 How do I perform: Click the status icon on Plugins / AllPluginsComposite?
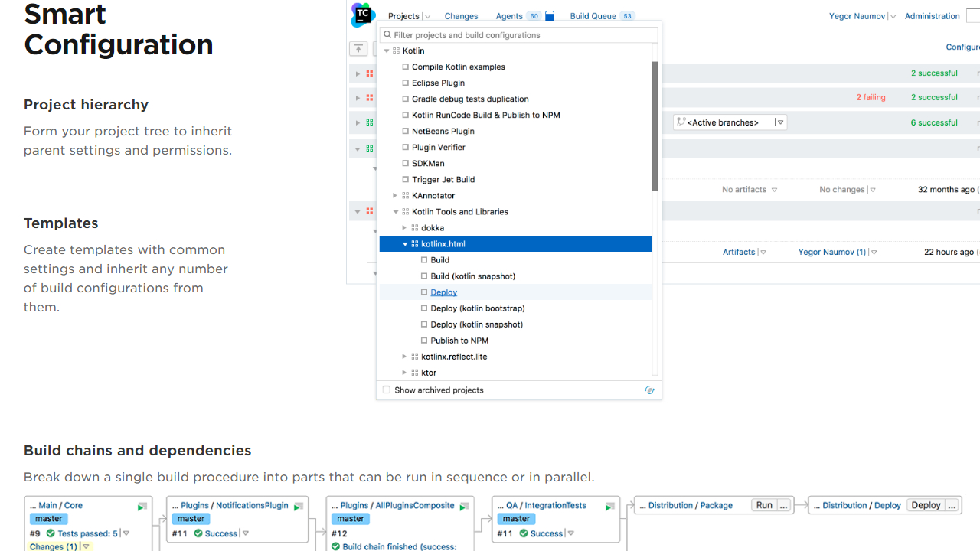[464, 507]
